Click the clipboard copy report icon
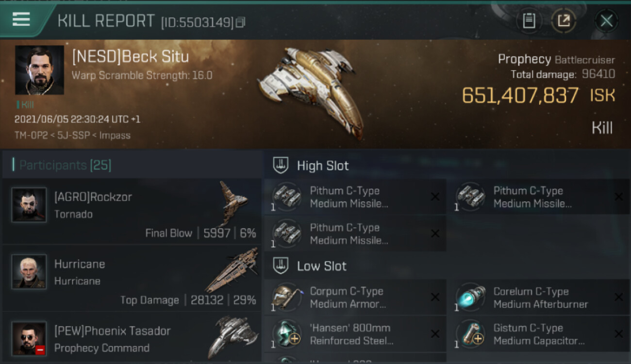The image size is (631, 364). 529,21
